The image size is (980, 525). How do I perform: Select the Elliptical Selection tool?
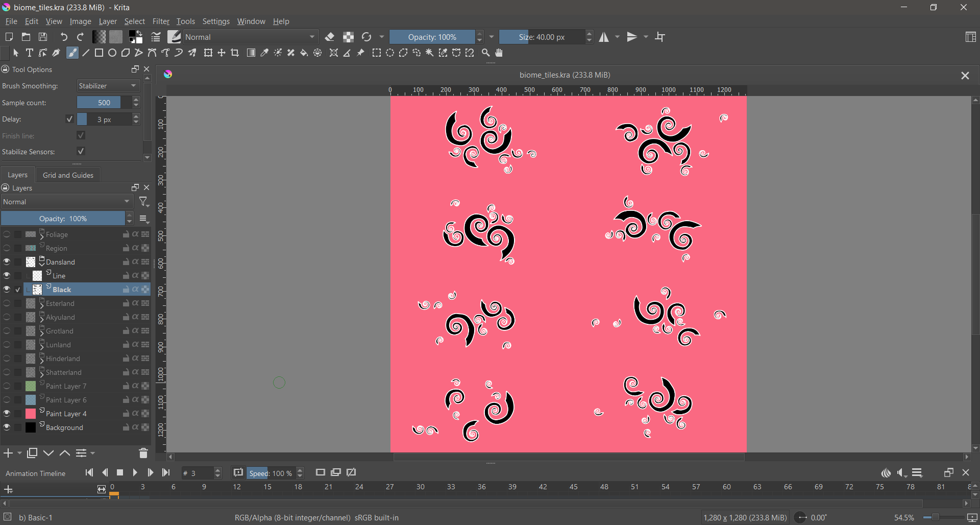(390, 53)
